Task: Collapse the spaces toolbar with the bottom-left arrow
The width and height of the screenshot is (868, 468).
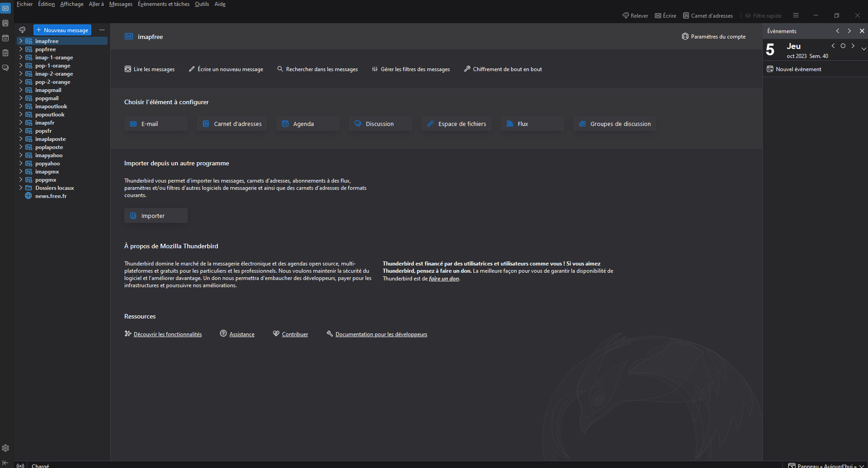Action: pos(5,463)
